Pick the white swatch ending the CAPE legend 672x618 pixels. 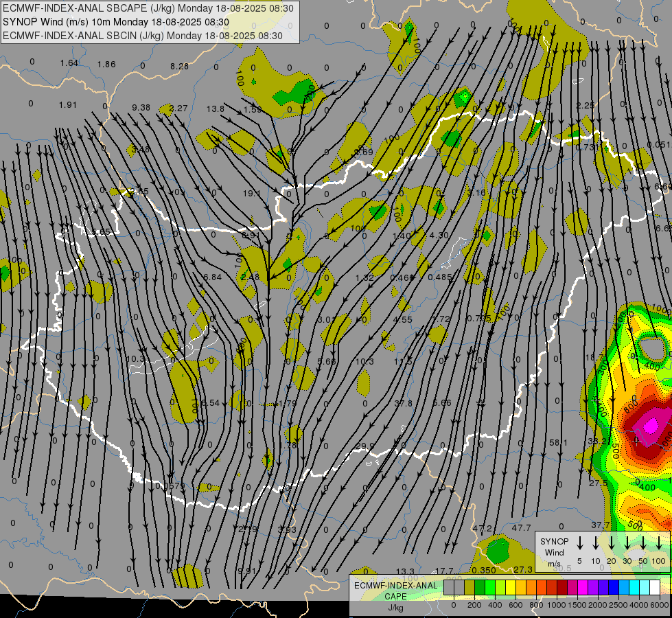point(654,588)
